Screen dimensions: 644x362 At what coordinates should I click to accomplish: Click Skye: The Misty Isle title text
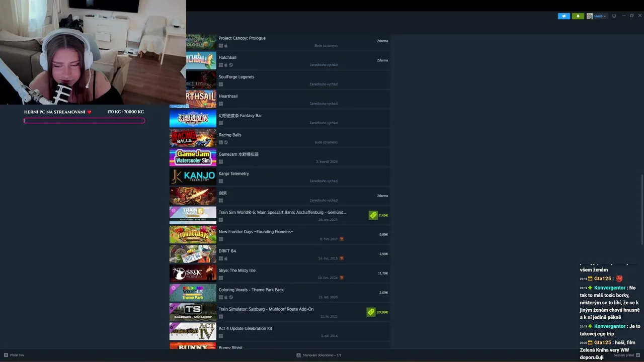[237, 270]
